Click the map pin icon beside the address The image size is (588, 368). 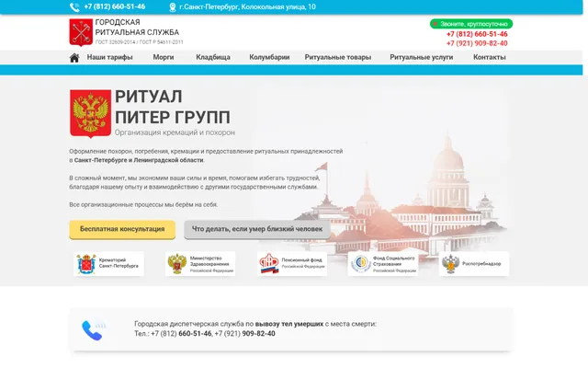[x=173, y=7]
